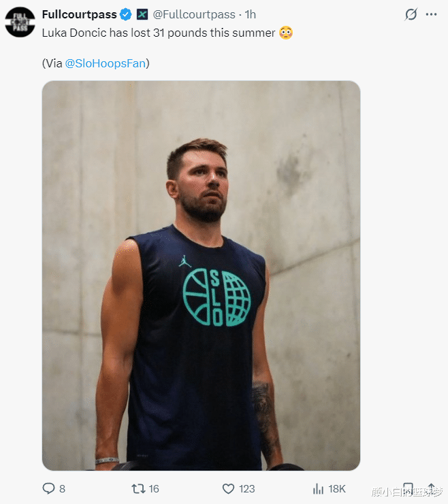Open the three-dot more options menu
The image size is (448, 504).
point(431,14)
